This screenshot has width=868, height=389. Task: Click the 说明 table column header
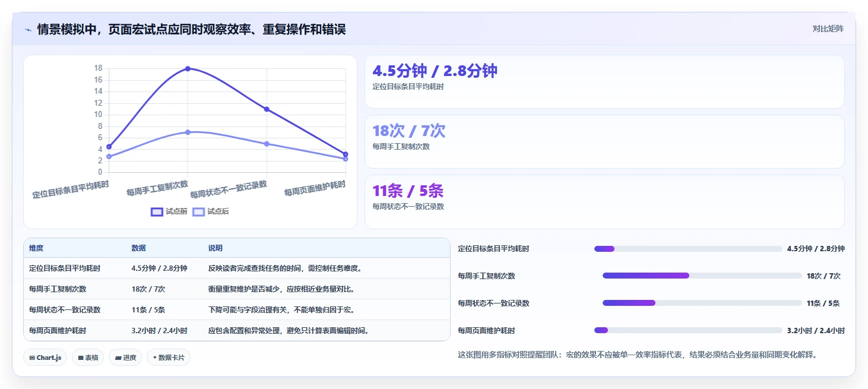click(216, 248)
